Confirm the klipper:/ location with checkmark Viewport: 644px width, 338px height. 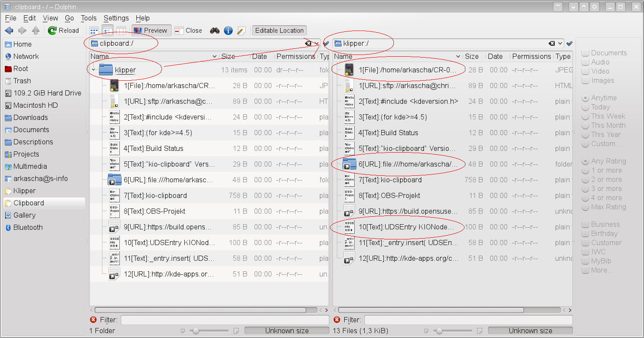pos(569,44)
